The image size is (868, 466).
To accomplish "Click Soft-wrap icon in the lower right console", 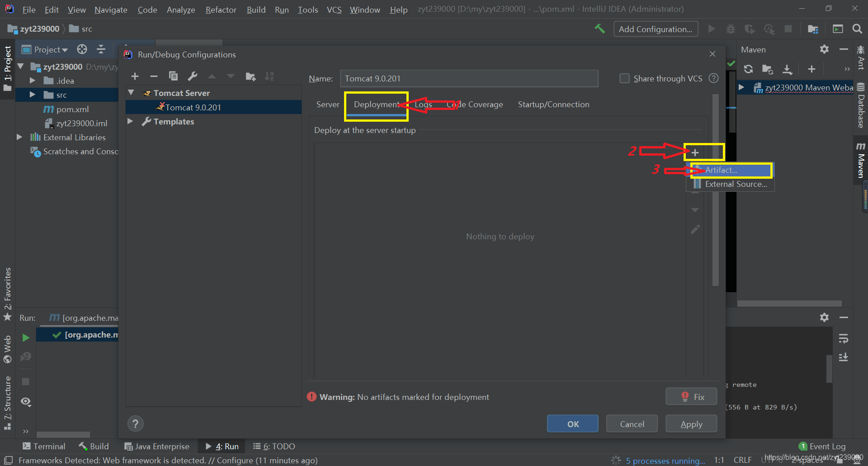I will coord(843,339).
